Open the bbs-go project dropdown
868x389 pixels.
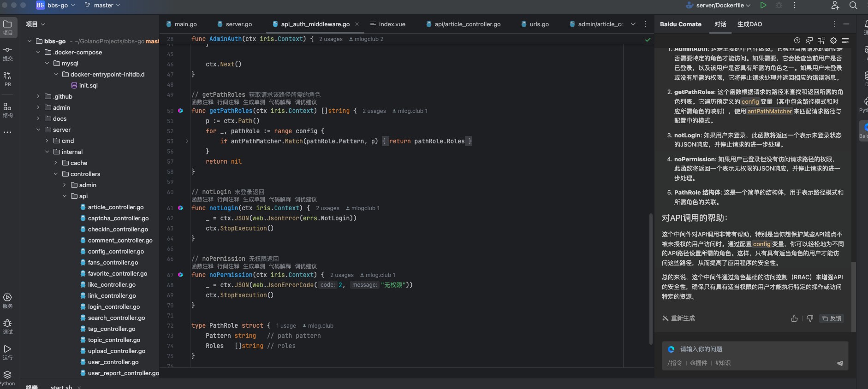click(56, 5)
